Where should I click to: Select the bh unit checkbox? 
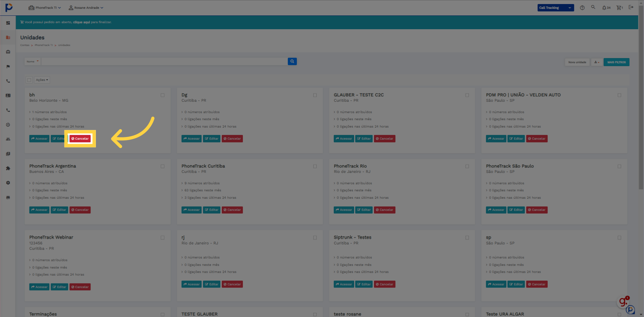pyautogui.click(x=163, y=95)
